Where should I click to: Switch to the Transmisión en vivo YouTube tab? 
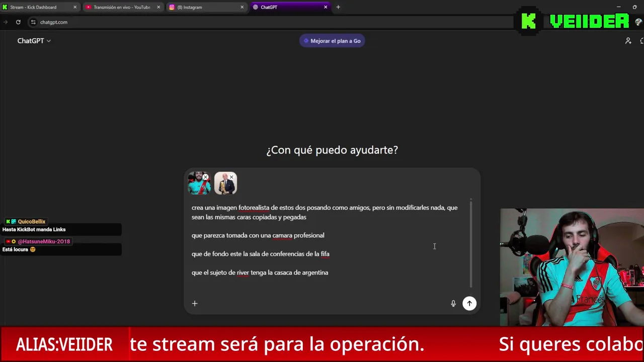tap(123, 7)
